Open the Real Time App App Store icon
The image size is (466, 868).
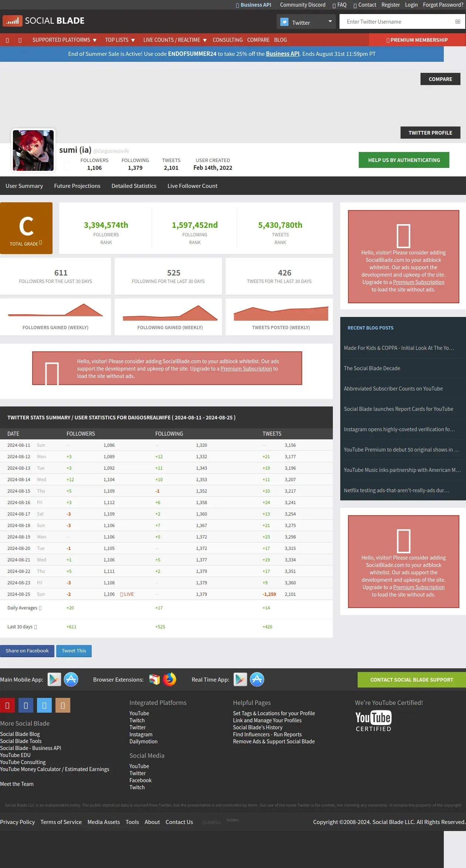(257, 679)
